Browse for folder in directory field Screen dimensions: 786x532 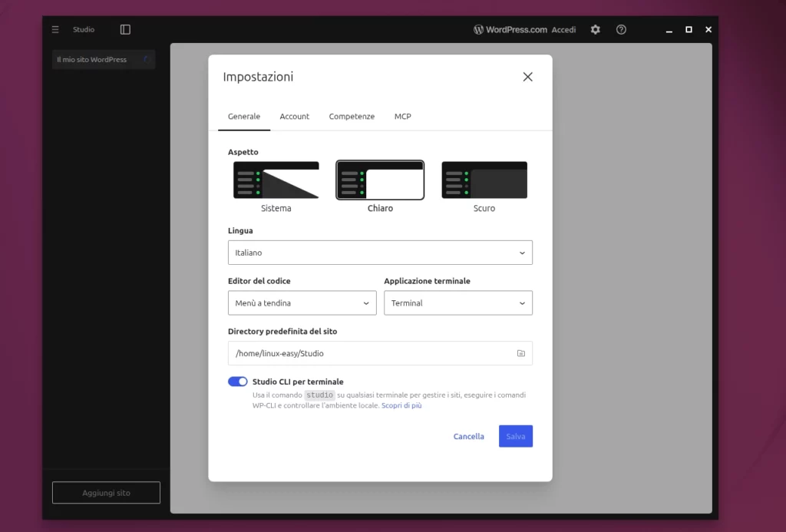pyautogui.click(x=521, y=353)
